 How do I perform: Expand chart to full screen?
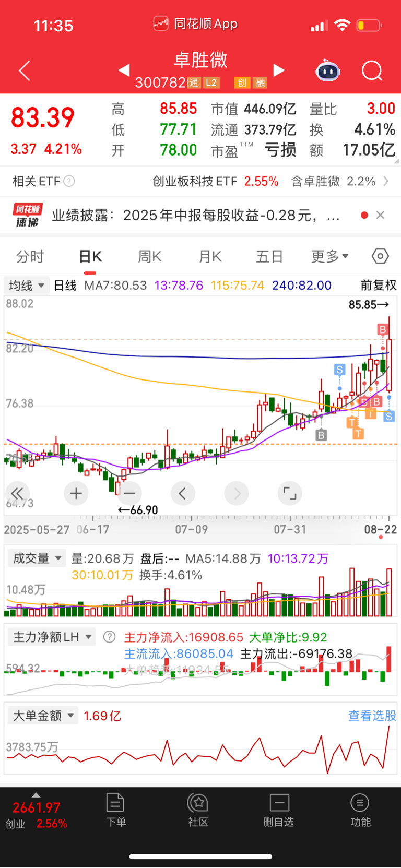click(290, 493)
